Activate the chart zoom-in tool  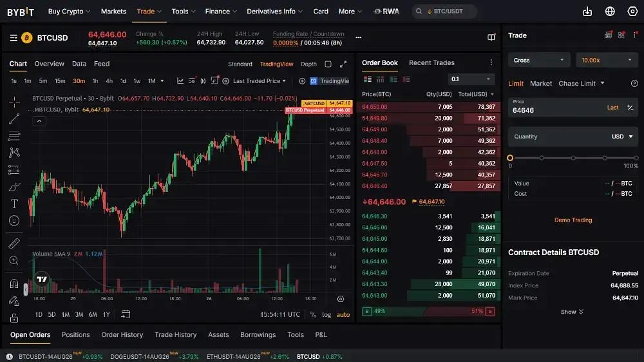coord(14,260)
